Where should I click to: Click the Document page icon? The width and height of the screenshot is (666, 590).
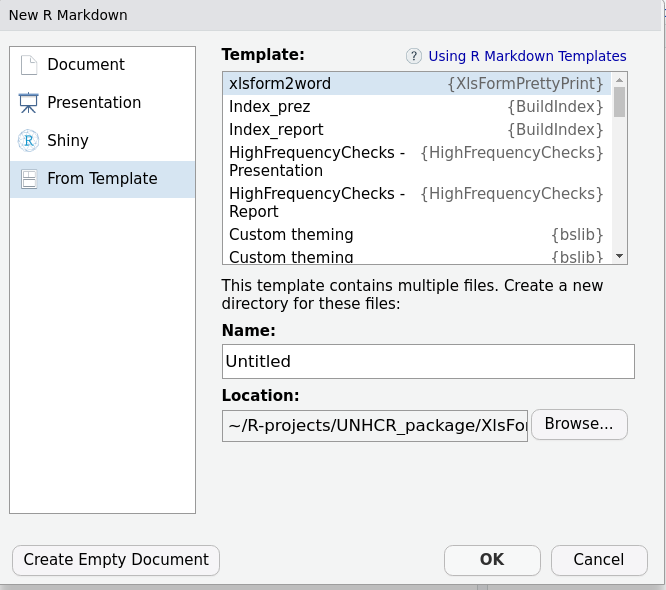pyautogui.click(x=29, y=65)
